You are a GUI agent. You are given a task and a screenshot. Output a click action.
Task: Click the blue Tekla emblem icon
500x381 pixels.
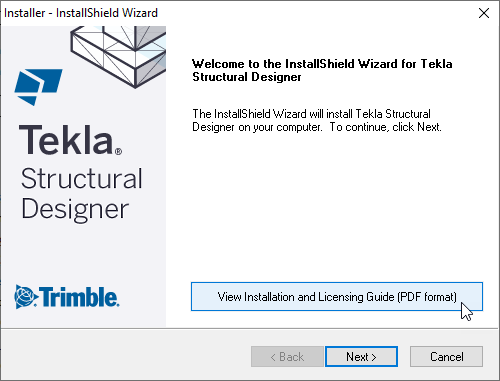pos(38,87)
